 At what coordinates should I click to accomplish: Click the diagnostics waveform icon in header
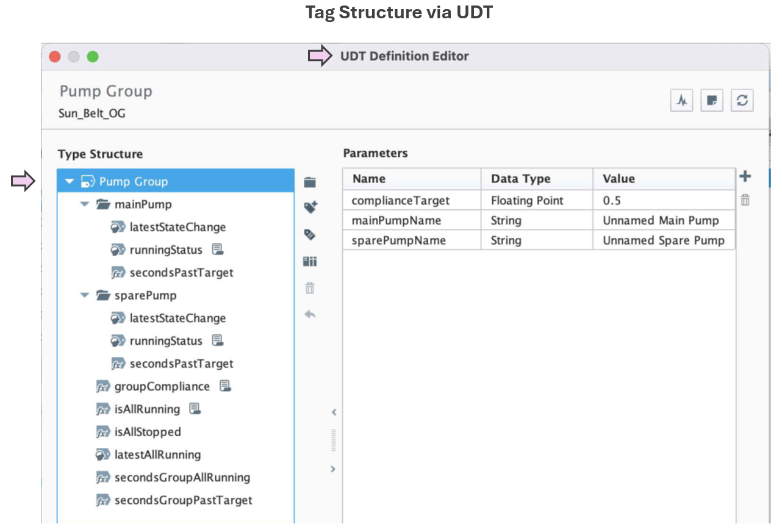682,101
